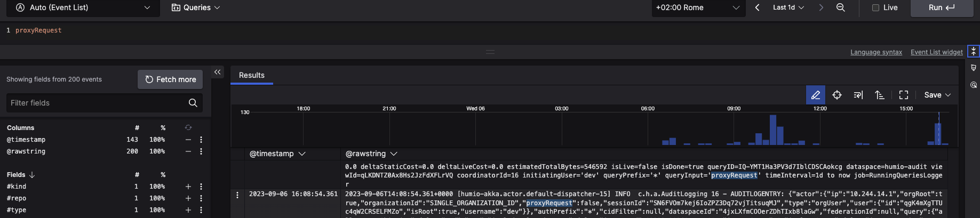
Task: Open the +02:00 Rome timezone dropdown
Action: 698,7
